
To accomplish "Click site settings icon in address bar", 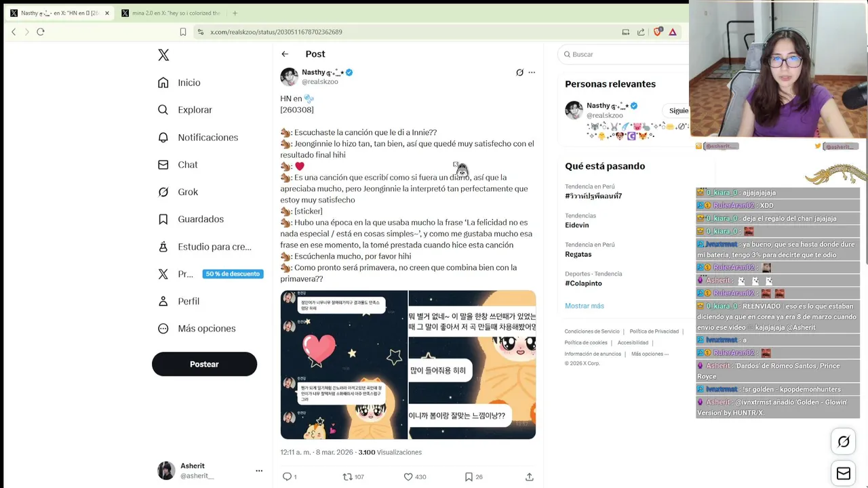I will pyautogui.click(x=200, y=32).
